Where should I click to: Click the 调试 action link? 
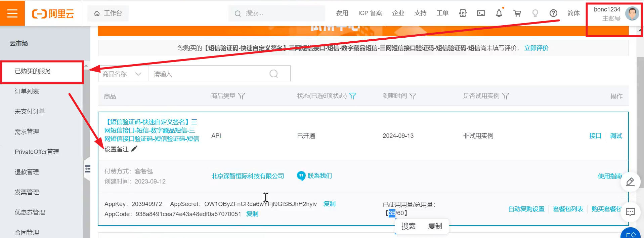616,136
